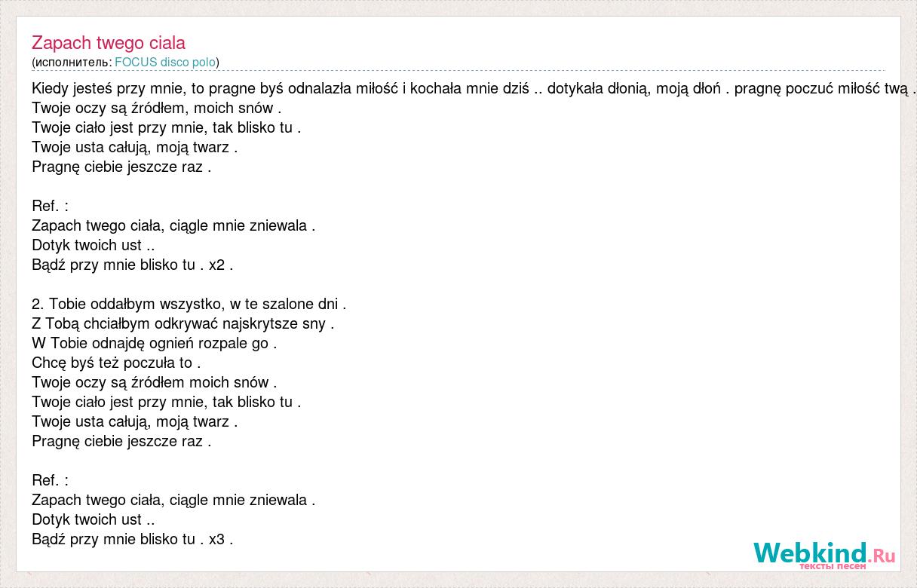The width and height of the screenshot is (917, 588).
Task: Click the тексты песен tagline under logo
Action: click(833, 565)
